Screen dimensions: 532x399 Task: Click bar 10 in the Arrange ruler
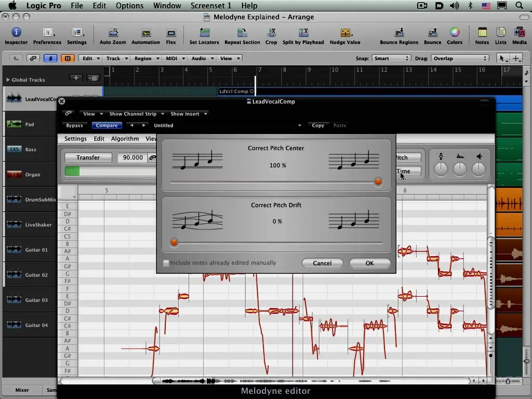pyautogui.click(x=335, y=70)
